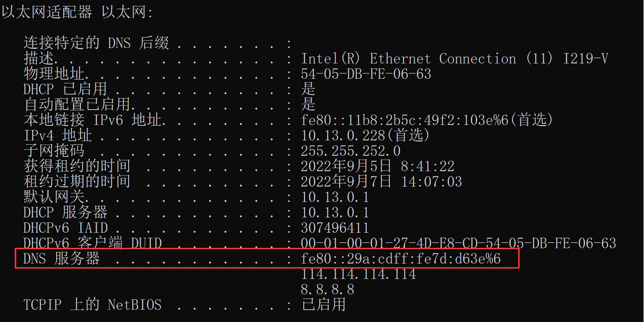Screen dimensions: 644x322
Task: Click the DHCPv6 IAID number 307496411
Action: coord(335,228)
